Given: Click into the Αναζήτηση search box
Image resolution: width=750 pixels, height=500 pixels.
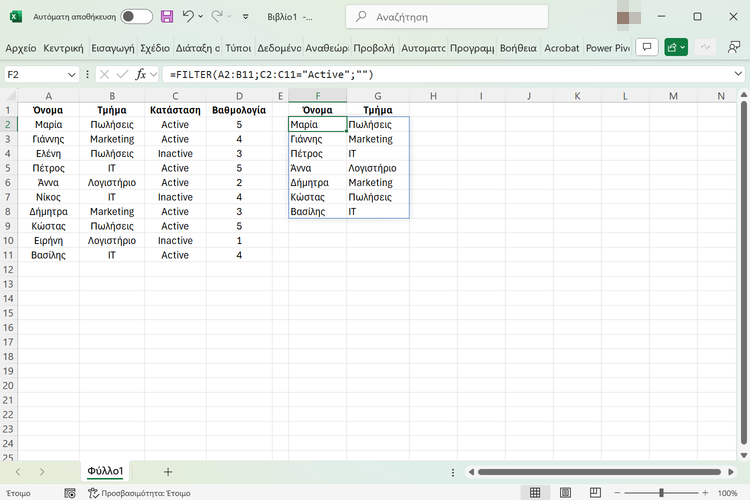Looking at the screenshot, I should [x=447, y=17].
